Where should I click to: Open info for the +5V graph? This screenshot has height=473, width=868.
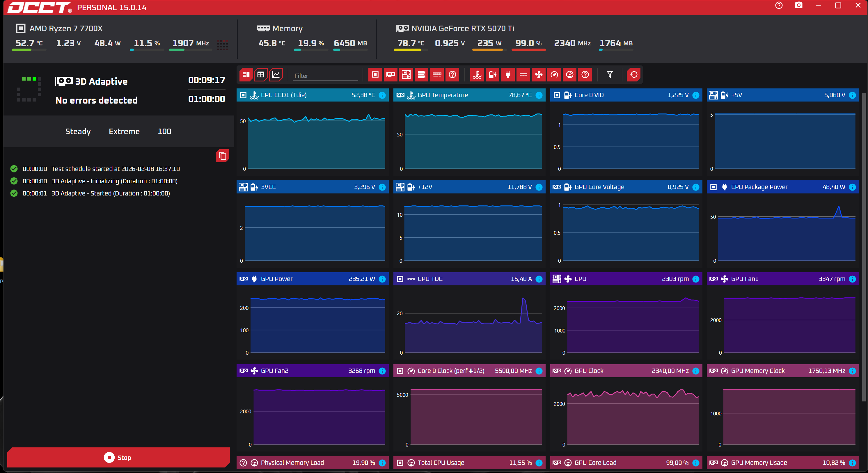(853, 95)
